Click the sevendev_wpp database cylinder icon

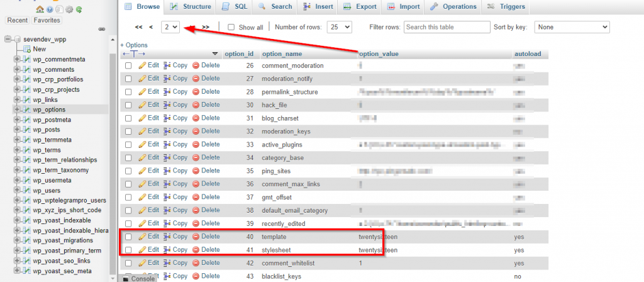[17, 40]
